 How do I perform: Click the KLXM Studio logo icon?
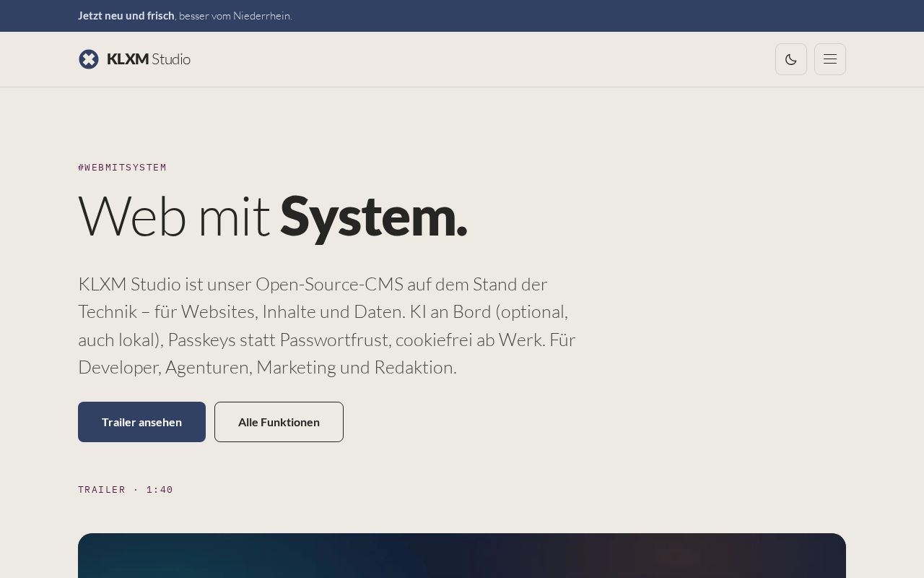[89, 59]
